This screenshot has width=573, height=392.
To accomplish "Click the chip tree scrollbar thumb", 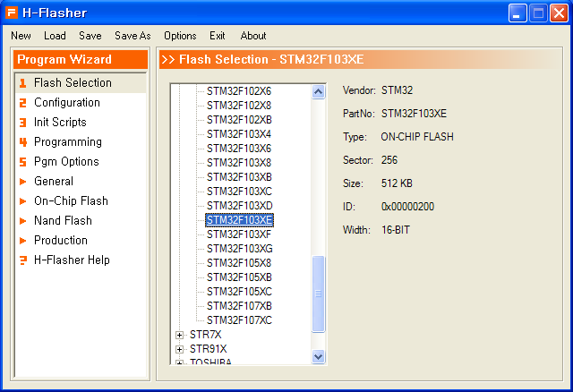I will click(x=319, y=294).
